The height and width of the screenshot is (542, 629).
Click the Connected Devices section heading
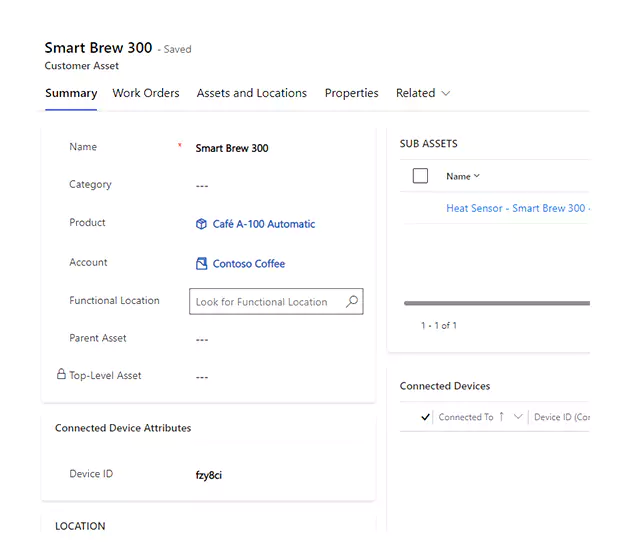tap(445, 386)
